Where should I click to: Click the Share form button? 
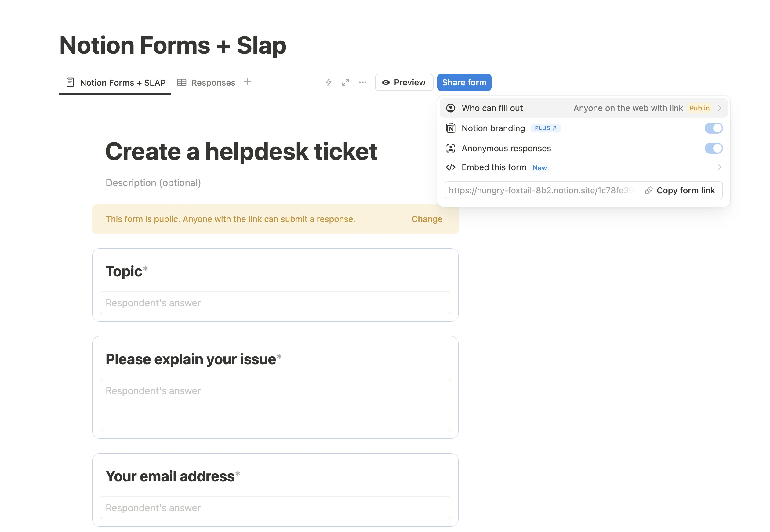click(x=464, y=82)
